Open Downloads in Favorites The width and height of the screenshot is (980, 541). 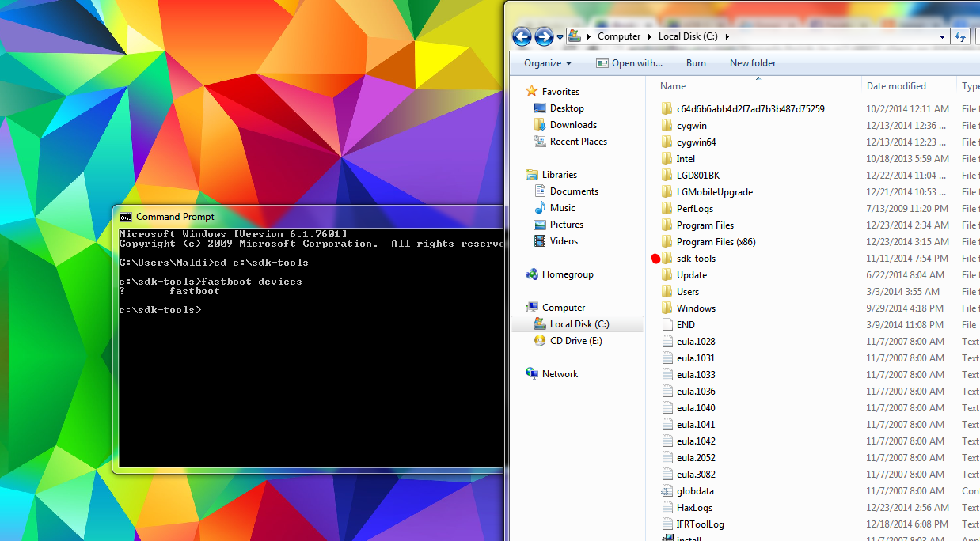[573, 125]
